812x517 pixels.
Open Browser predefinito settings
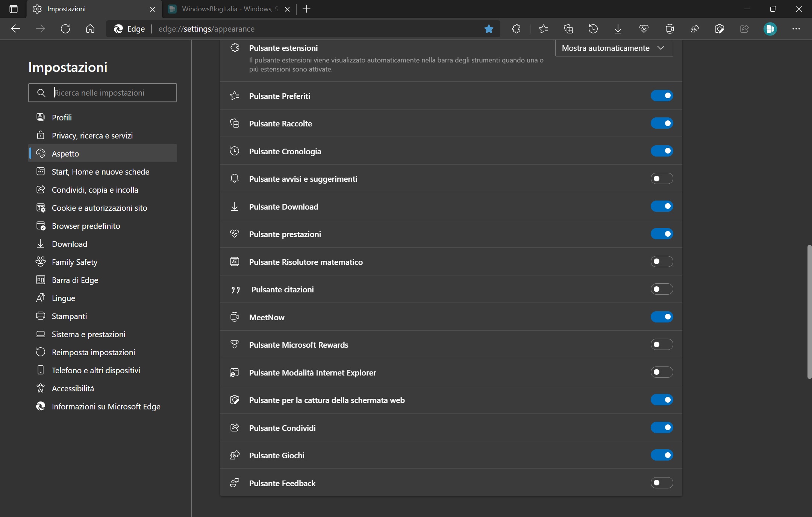pyautogui.click(x=103, y=226)
